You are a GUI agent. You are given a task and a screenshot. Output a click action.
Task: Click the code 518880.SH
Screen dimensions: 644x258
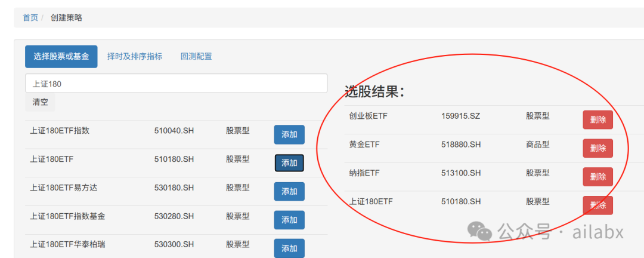461,145
